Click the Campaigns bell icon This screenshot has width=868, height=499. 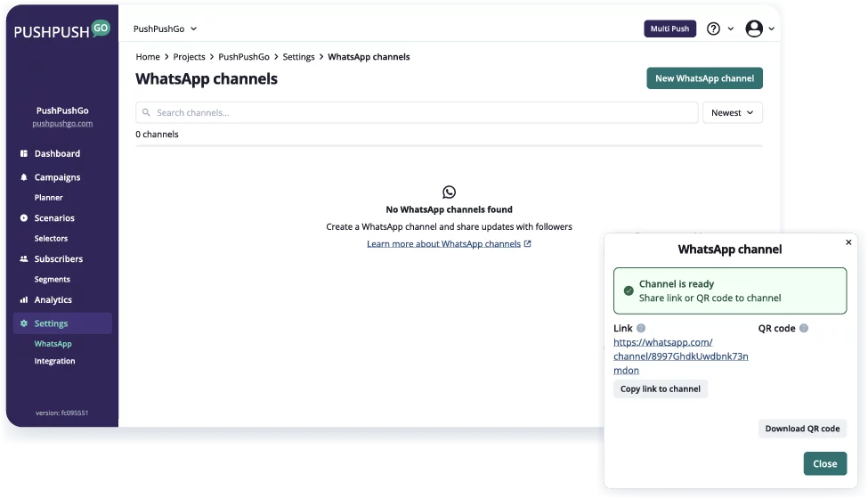(x=24, y=177)
